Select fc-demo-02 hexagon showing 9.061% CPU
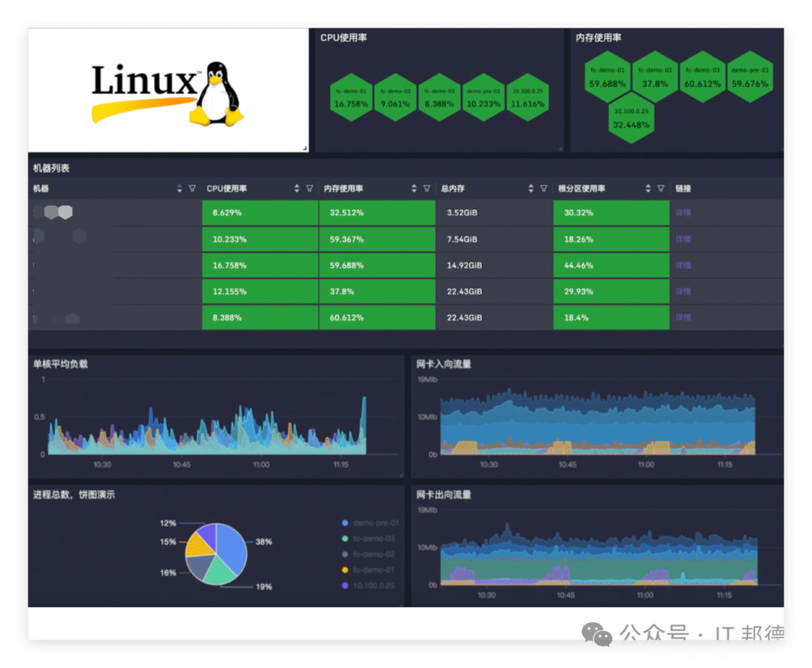812x668 pixels. pos(395,98)
